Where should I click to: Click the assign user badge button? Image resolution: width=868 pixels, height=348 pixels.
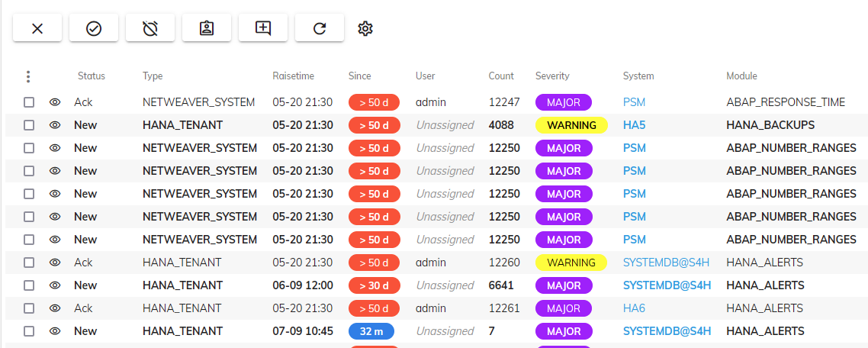tap(207, 28)
